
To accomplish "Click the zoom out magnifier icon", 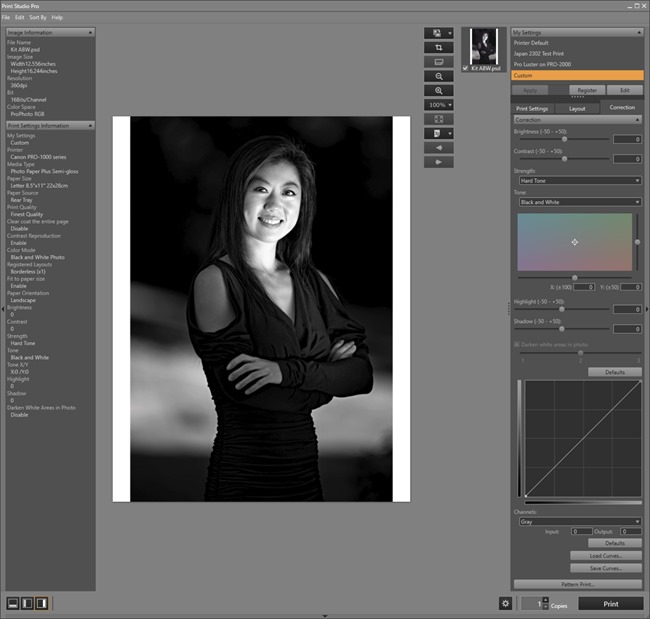I will pyautogui.click(x=438, y=76).
